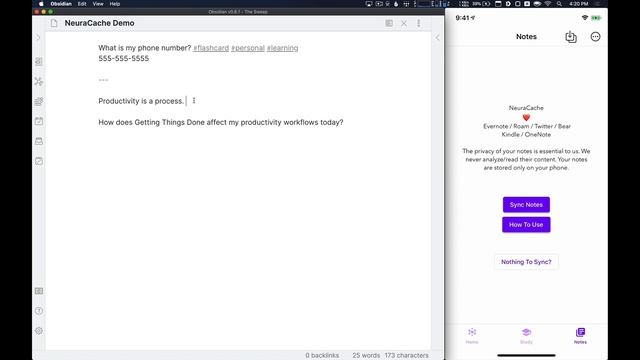Screen dimensions: 640x360
Task: Tap the red heart under NeuraCache
Action: pos(526,118)
